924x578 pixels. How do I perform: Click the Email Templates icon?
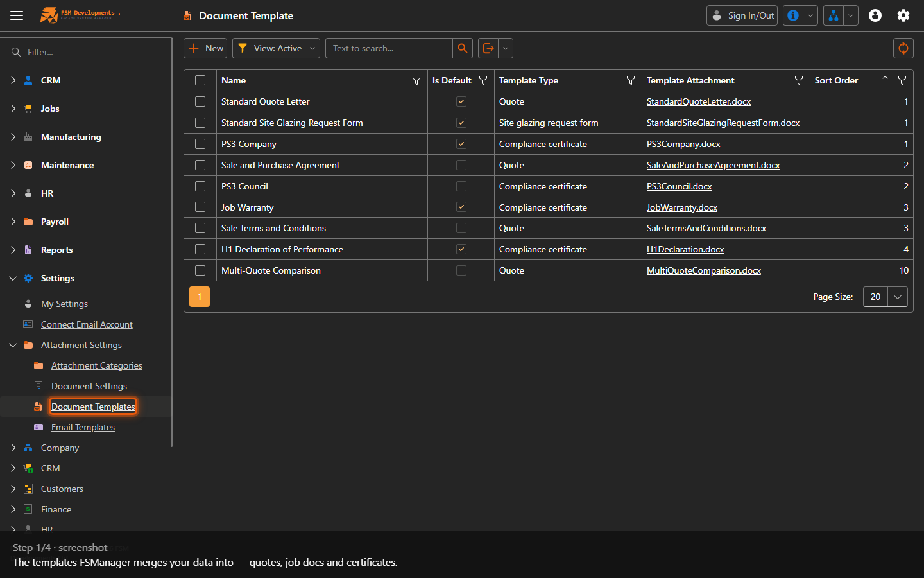click(38, 427)
